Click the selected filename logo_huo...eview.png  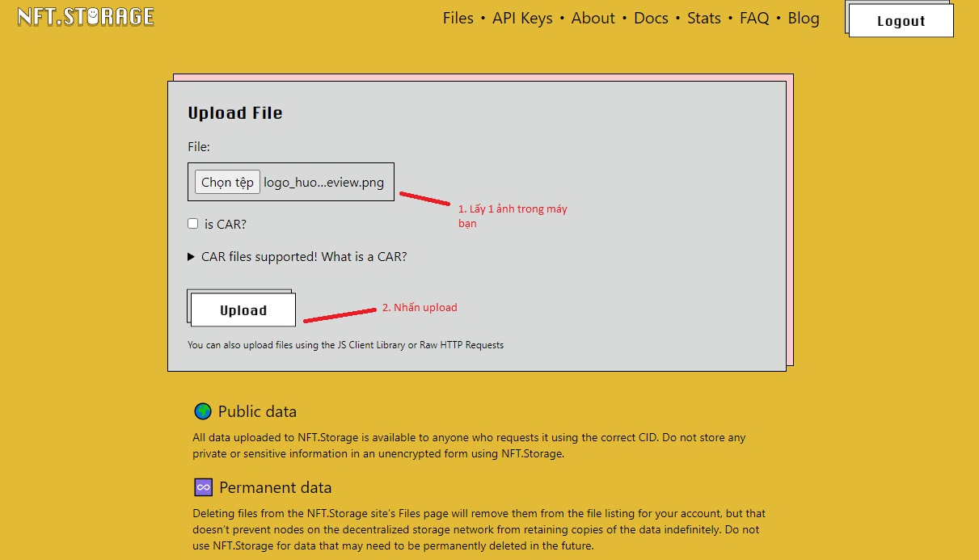point(323,183)
